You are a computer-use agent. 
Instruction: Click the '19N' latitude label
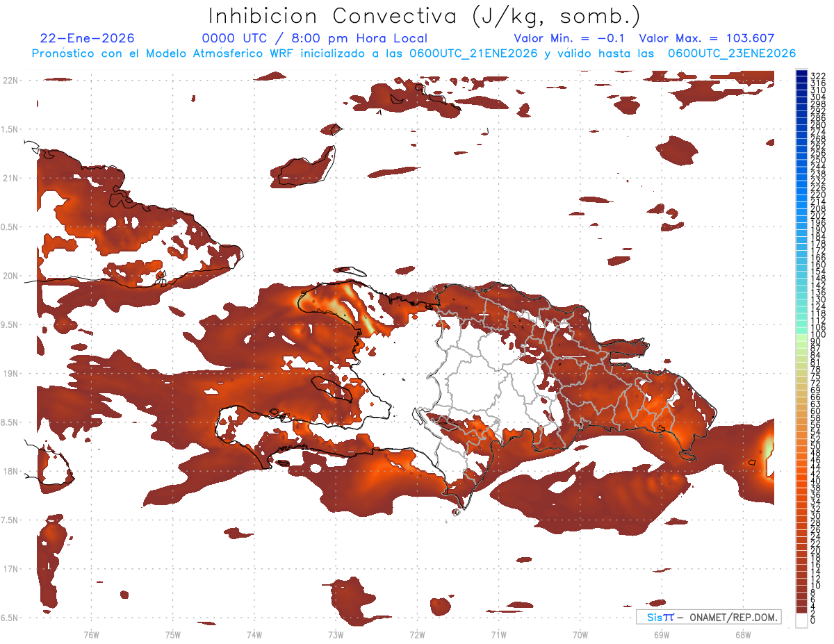[10, 373]
